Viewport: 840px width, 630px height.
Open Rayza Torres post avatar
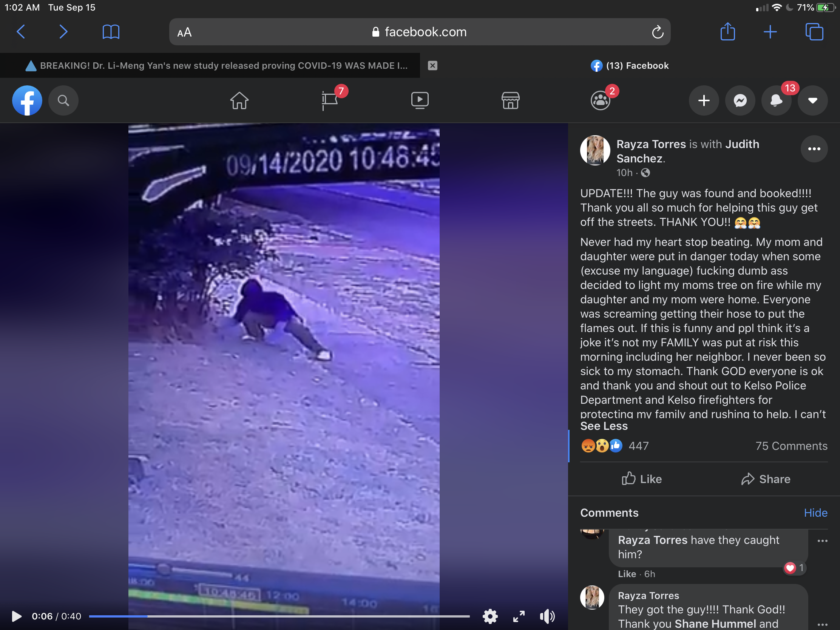(x=595, y=150)
